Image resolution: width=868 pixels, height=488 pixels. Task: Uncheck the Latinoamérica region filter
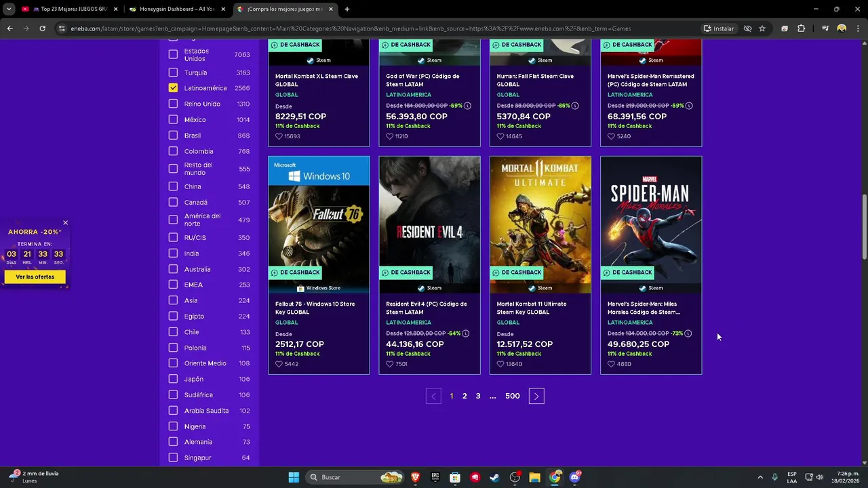[x=173, y=88]
